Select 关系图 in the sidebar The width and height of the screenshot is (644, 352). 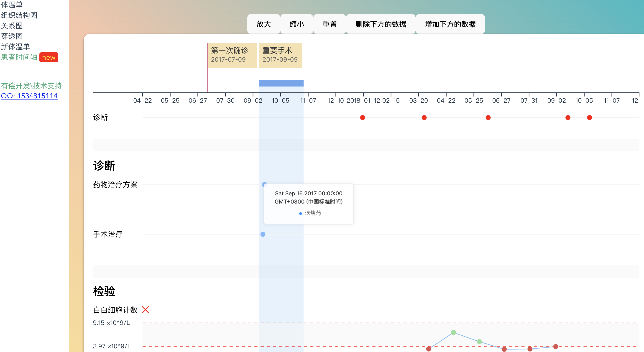coord(12,26)
